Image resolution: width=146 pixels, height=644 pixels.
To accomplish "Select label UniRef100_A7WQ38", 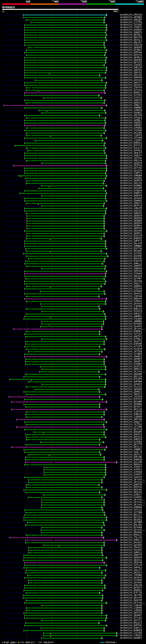I will coord(131,110).
